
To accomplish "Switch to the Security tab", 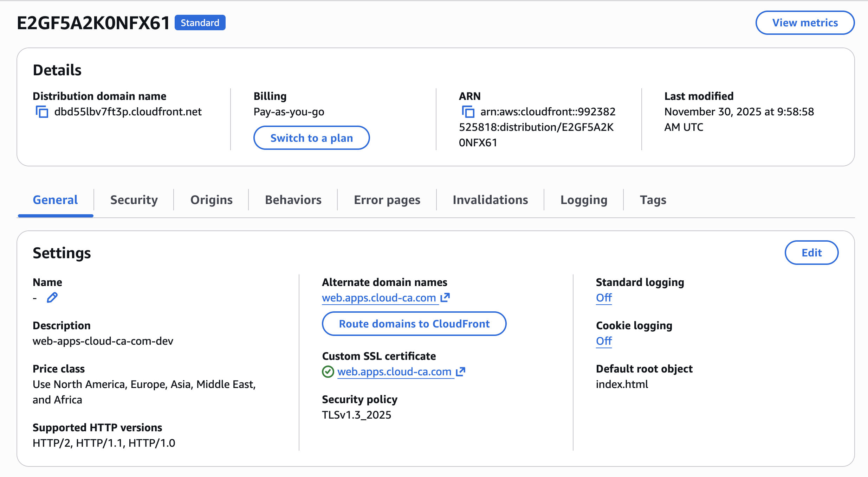I will (x=134, y=199).
